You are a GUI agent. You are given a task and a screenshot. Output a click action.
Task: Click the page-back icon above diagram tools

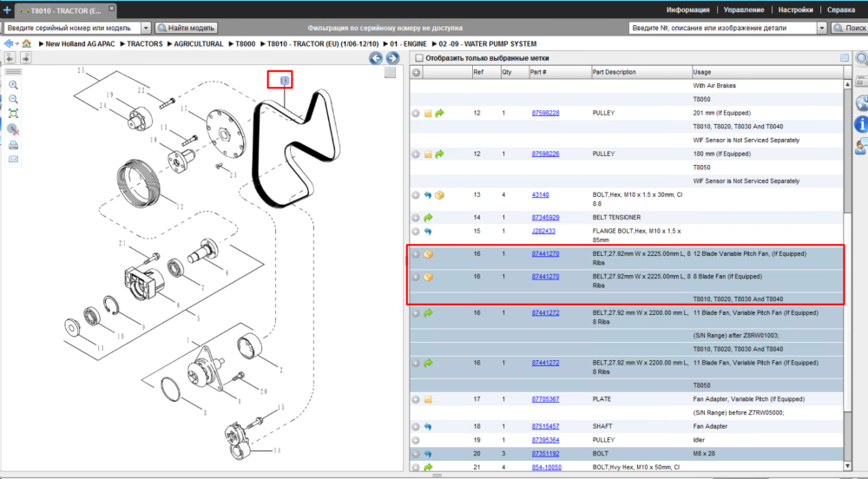tap(10, 57)
